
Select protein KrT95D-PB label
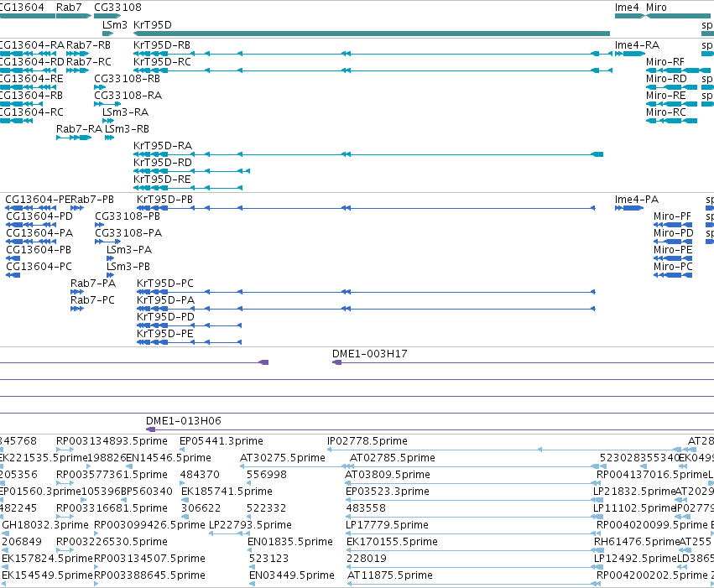point(164,200)
